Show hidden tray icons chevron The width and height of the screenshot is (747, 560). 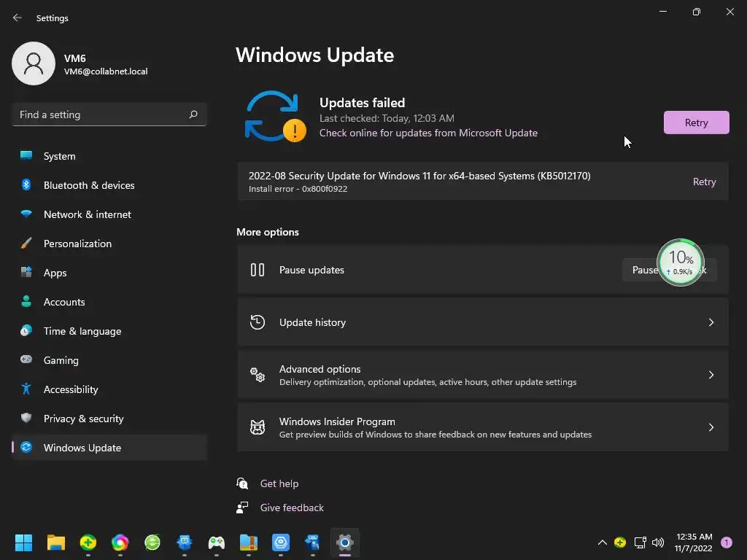[x=602, y=542]
